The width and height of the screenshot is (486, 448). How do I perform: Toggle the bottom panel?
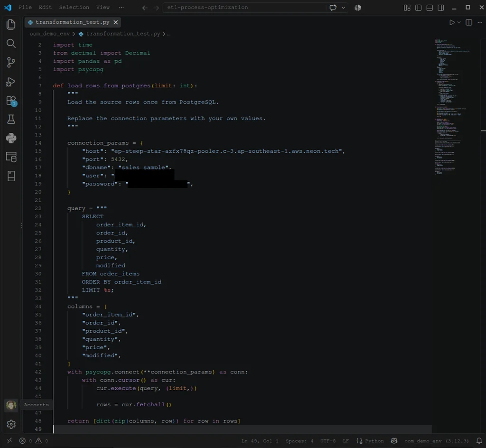point(429,8)
